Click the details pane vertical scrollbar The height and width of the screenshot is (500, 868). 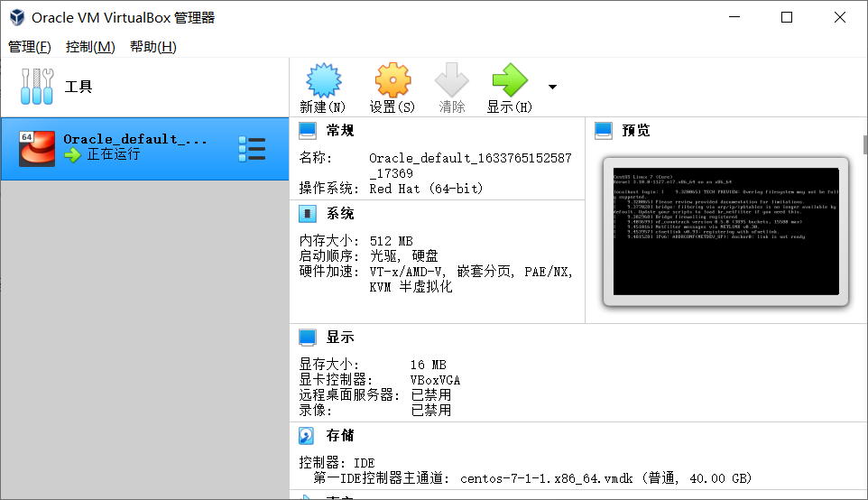point(865,145)
